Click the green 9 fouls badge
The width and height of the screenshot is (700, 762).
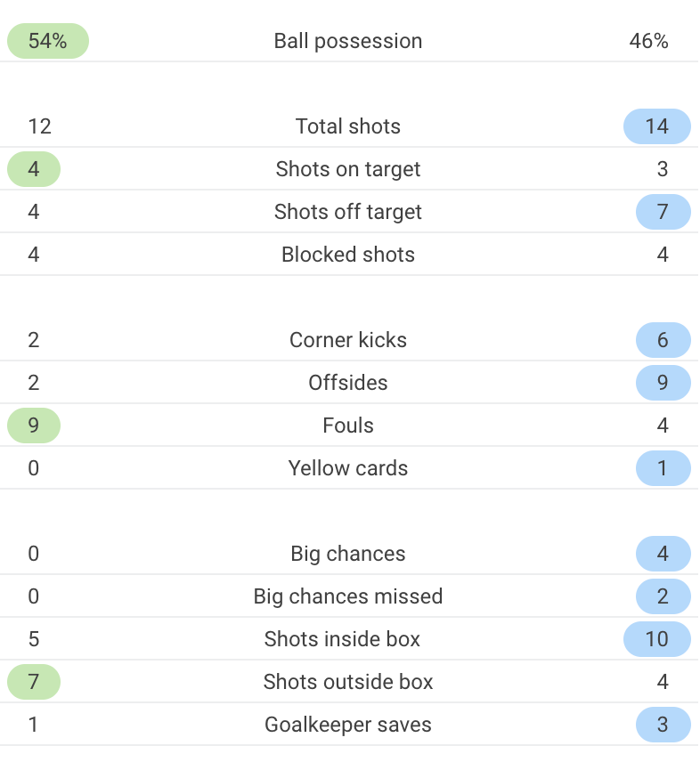pos(34,426)
